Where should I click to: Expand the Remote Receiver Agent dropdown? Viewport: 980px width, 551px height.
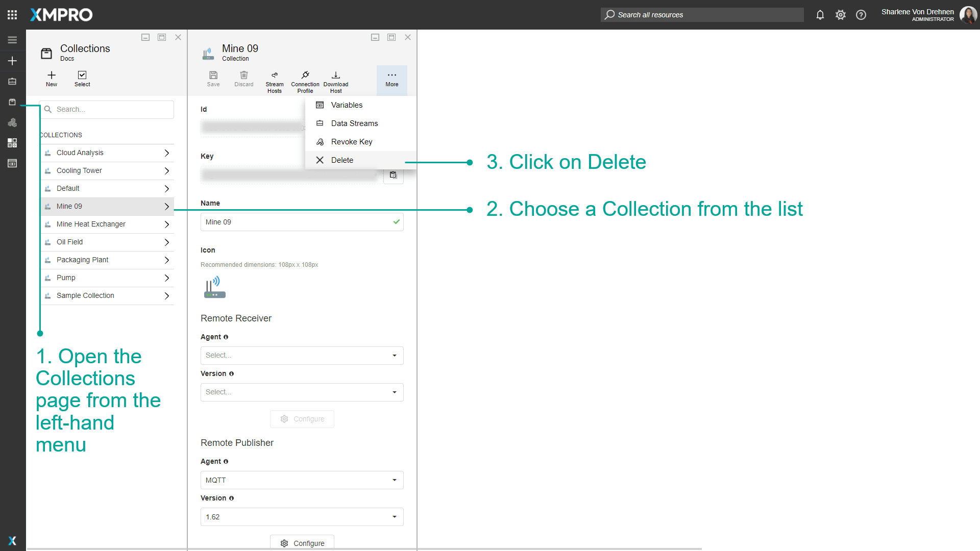[302, 356]
